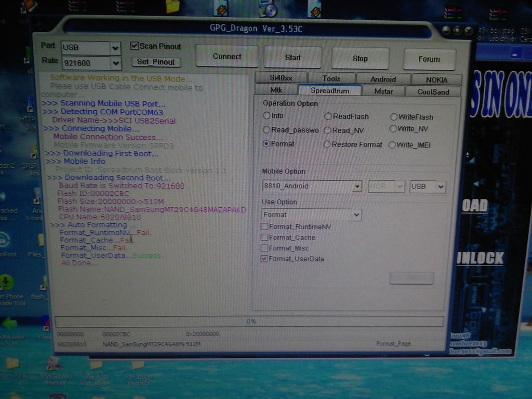Open the Rate 921600 dropdown
The width and height of the screenshot is (532, 399).
coord(115,63)
